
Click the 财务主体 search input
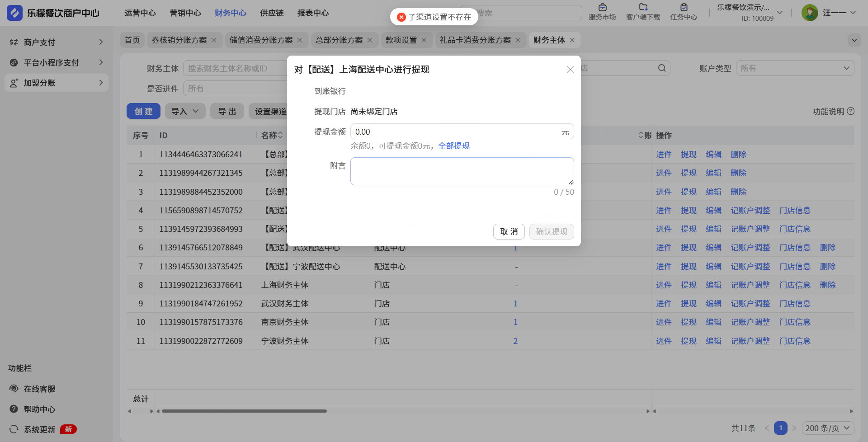click(235, 68)
